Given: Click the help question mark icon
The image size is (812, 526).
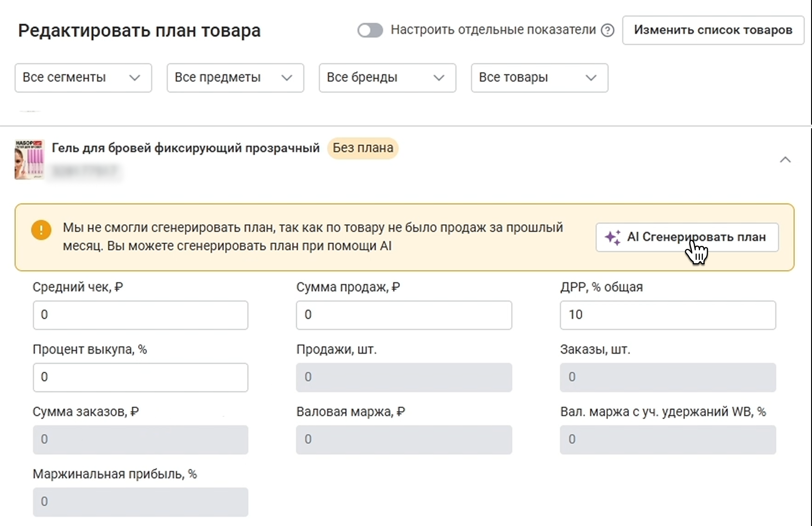Looking at the screenshot, I should [x=608, y=30].
